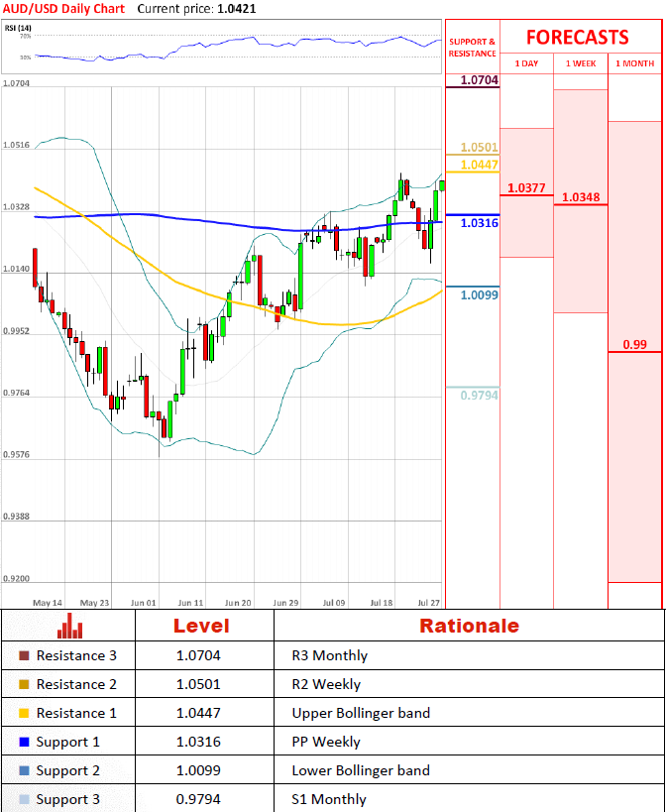Click the Resistance 2 color square
Viewport: 666px width, 812px height.
pos(24,685)
